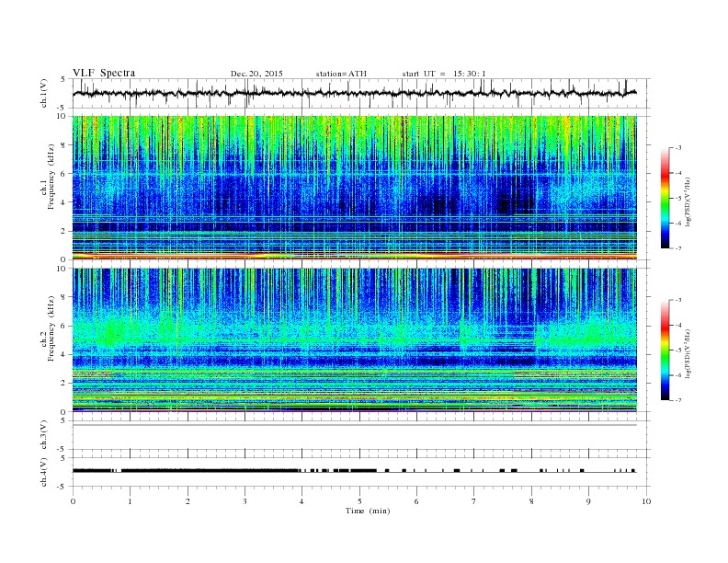Click the "start UT = 15:30: 1" text
728x563 pixels.
click(444, 74)
